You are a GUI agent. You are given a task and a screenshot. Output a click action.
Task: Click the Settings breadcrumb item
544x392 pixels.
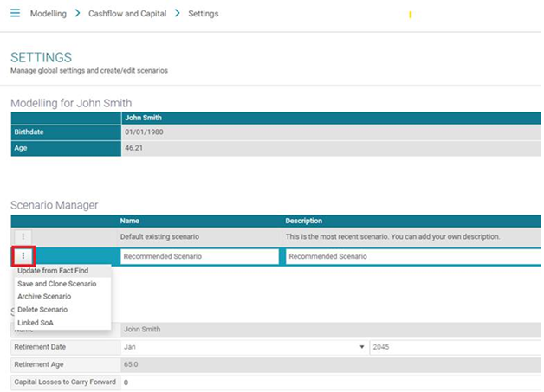(204, 14)
